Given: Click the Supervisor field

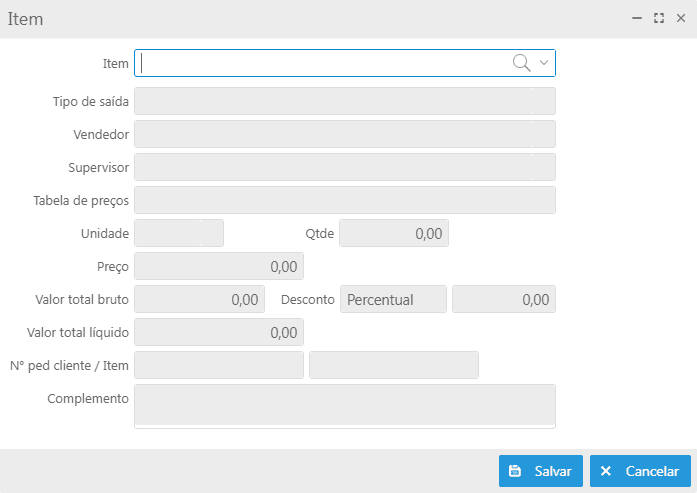Looking at the screenshot, I should click(345, 167).
